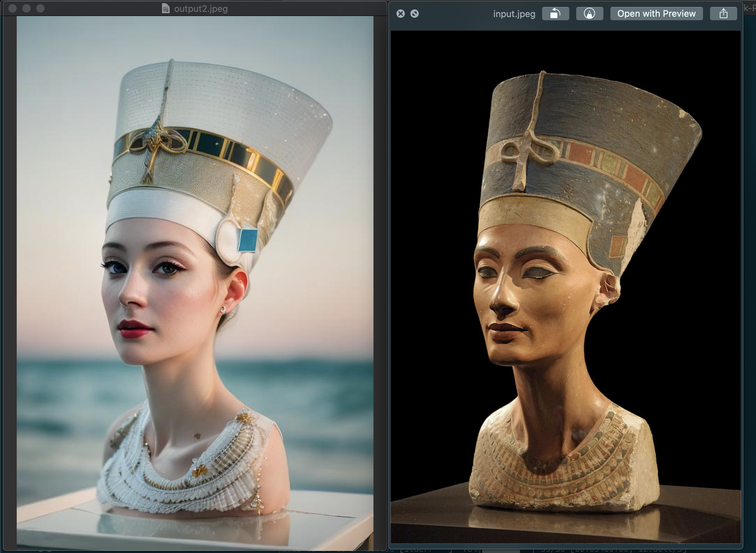
Task: Minimize the output2.jpeg window
Action: pyautogui.click(x=26, y=8)
